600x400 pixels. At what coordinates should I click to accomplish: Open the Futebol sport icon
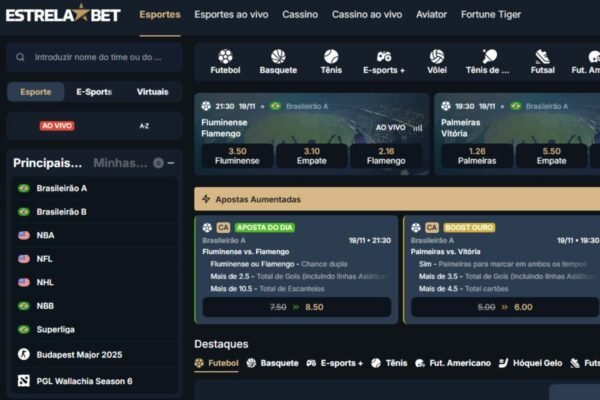pos(225,57)
